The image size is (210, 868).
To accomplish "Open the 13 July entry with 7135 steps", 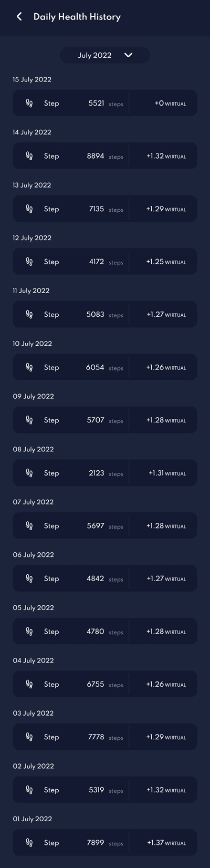I will pyautogui.click(x=105, y=209).
